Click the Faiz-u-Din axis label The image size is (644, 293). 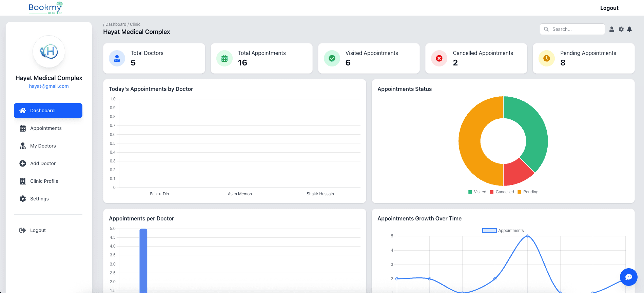159,194
